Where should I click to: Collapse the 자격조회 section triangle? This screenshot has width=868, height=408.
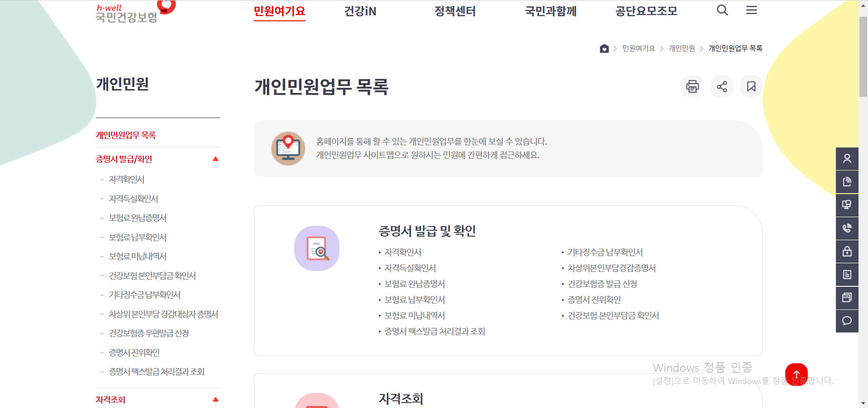216,399
